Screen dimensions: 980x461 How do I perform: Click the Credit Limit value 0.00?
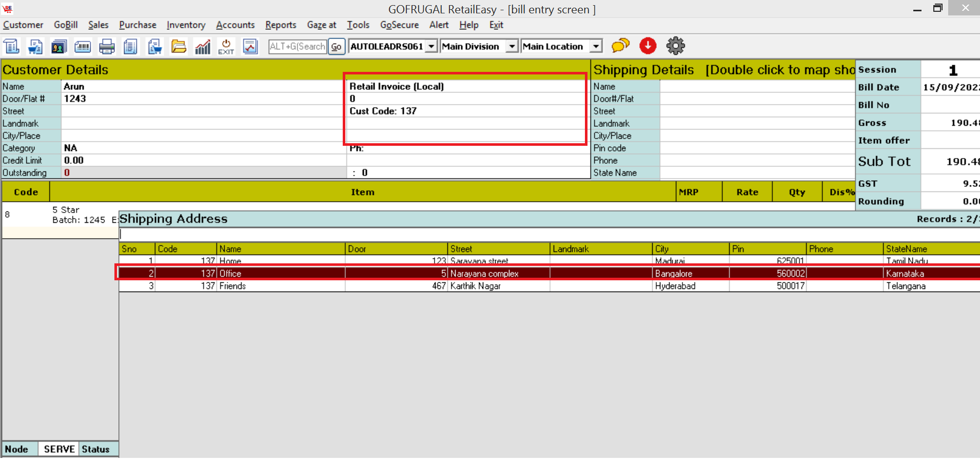pos(204,160)
